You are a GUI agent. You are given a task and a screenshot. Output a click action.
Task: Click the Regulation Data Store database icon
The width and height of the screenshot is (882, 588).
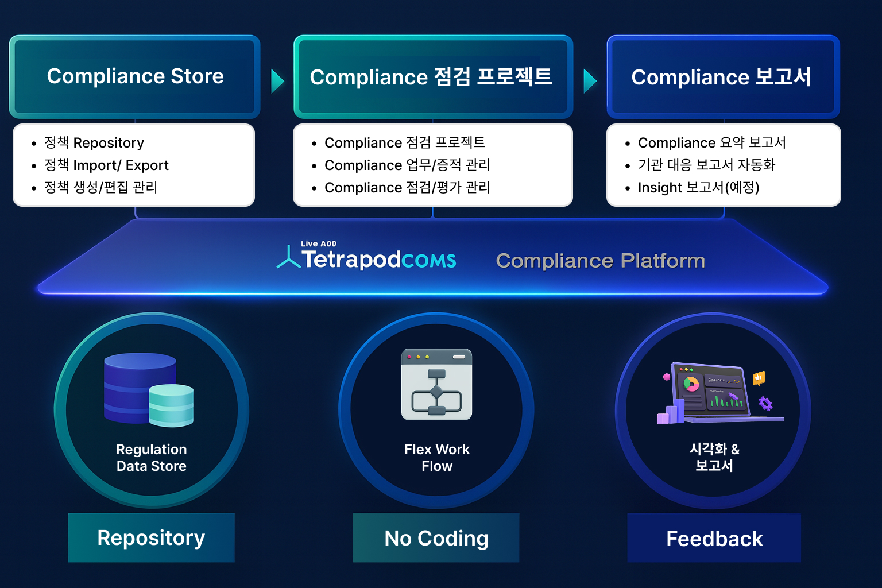[149, 390]
